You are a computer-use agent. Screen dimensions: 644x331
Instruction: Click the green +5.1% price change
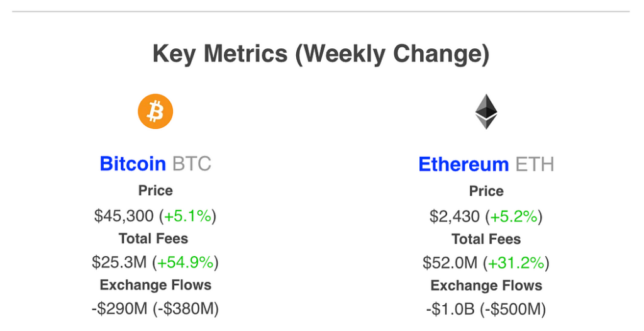pyautogui.click(x=187, y=216)
